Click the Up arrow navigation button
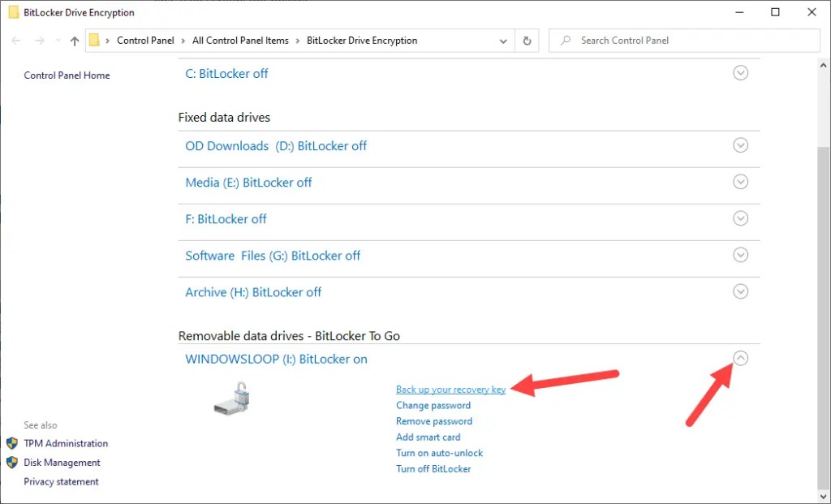831x504 pixels. [75, 41]
